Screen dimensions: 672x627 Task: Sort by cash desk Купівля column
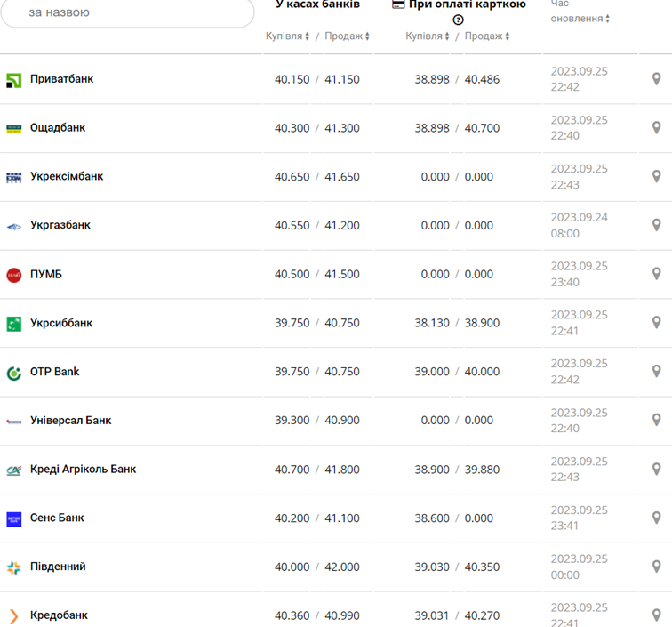(x=287, y=36)
